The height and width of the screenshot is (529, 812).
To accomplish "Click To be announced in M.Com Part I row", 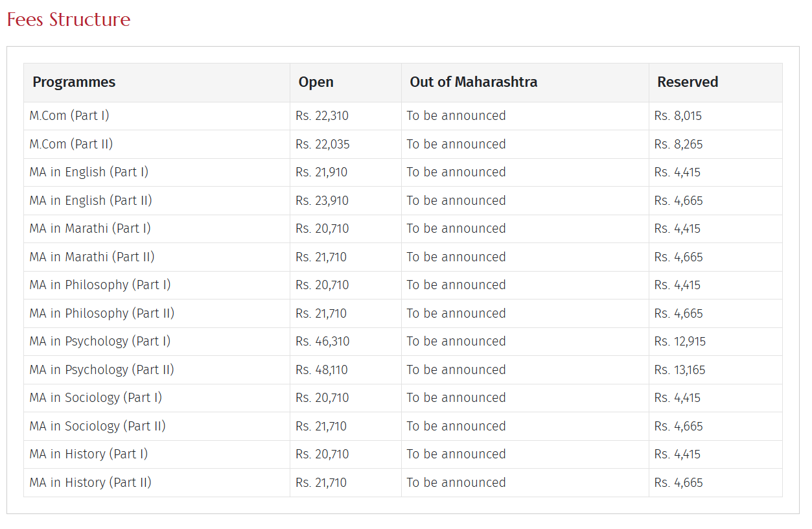I will [456, 116].
